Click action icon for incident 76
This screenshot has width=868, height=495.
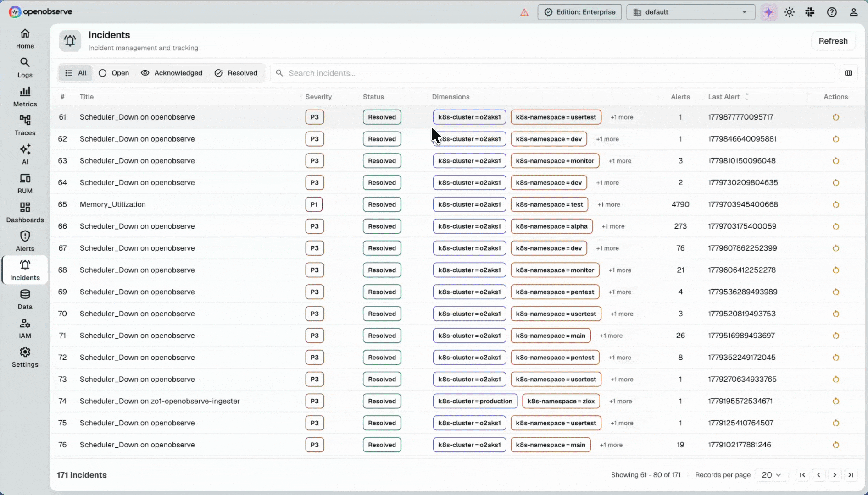pos(835,445)
